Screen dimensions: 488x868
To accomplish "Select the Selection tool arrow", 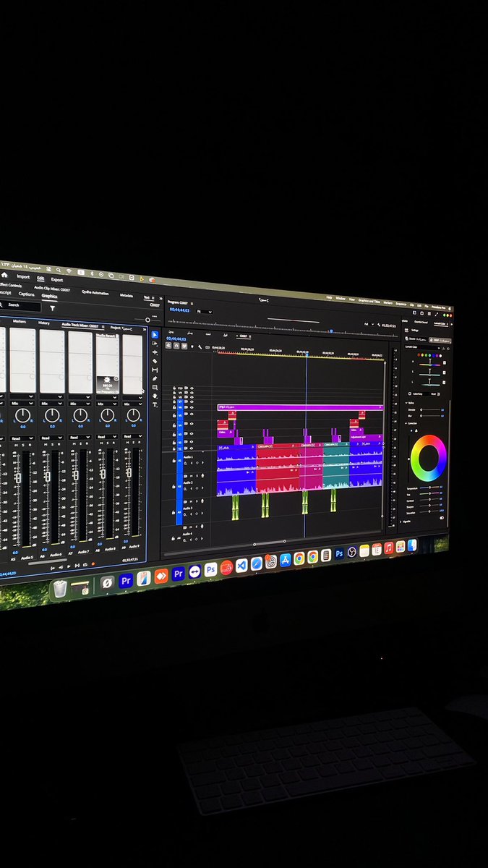I will [x=155, y=334].
